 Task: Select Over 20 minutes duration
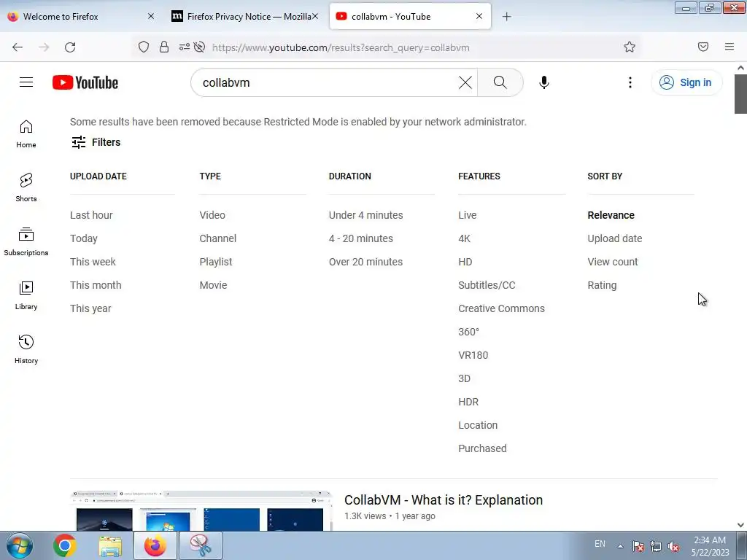click(x=366, y=262)
